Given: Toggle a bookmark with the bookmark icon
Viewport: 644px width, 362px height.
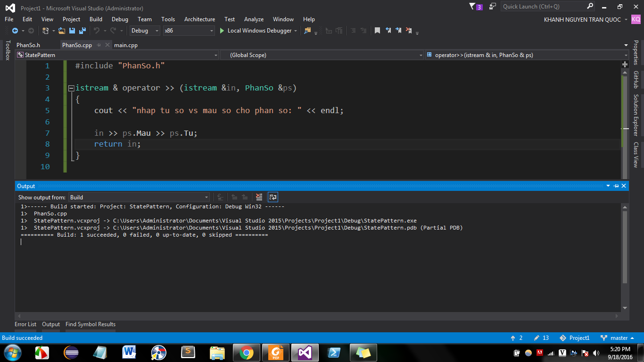Looking at the screenshot, I should coord(377,31).
